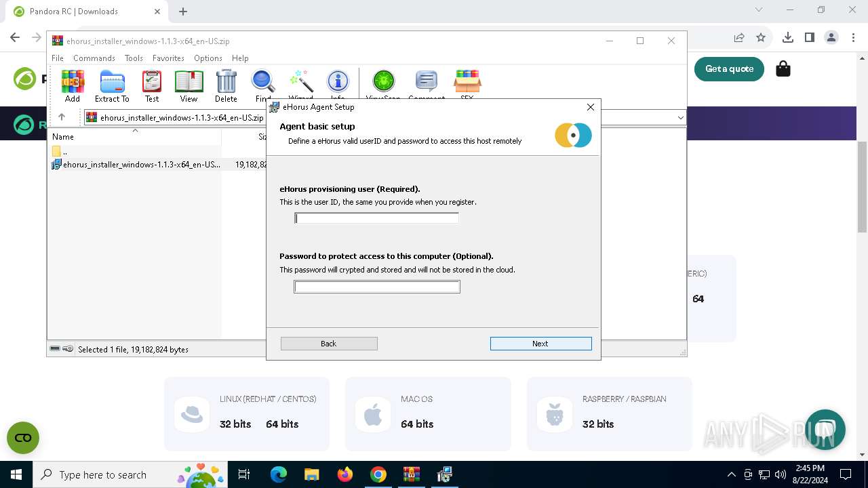Open the notification center icon
Screen dimensions: 868x488
coord(846,474)
